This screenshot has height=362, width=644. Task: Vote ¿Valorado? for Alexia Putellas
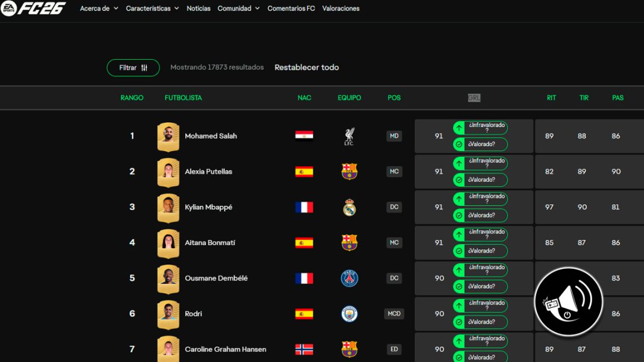480,179
